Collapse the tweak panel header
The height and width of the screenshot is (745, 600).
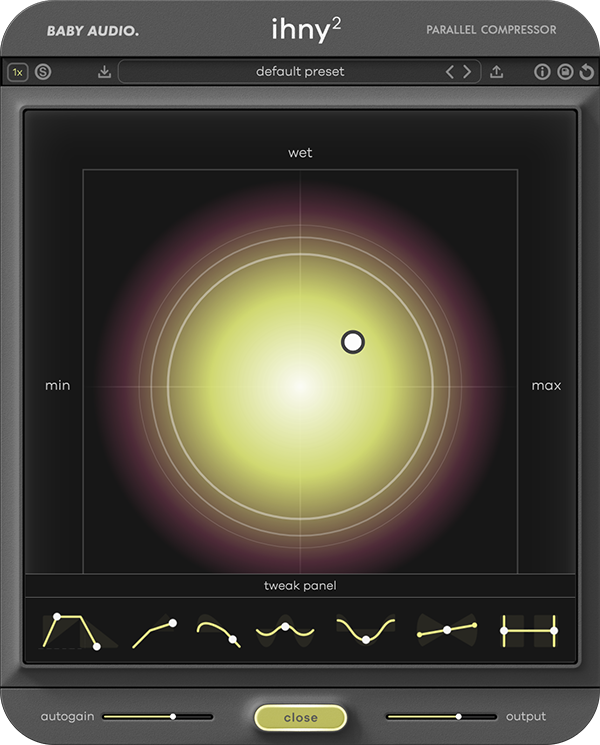pos(300,585)
